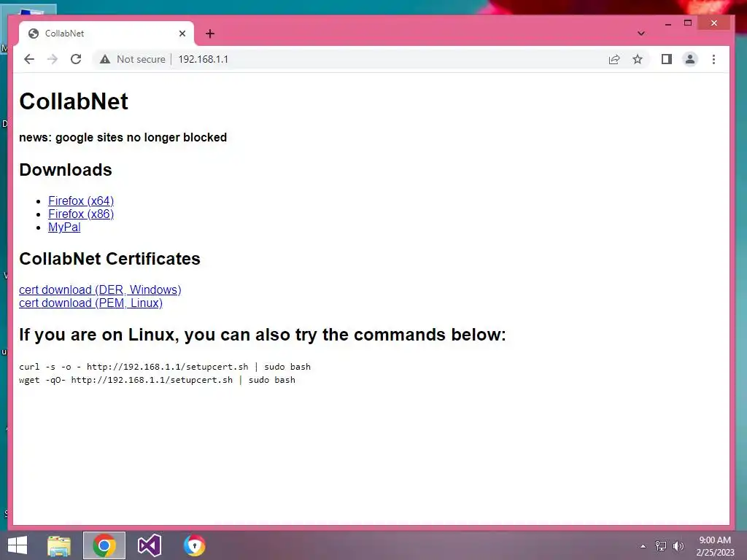Image resolution: width=747 pixels, height=560 pixels.
Task: Open the browser side panel
Action: pos(667,59)
